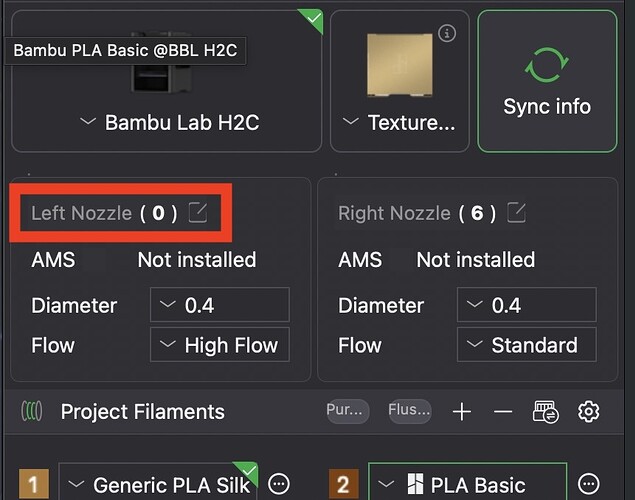Open more options for PLA Basic filament

click(x=588, y=484)
